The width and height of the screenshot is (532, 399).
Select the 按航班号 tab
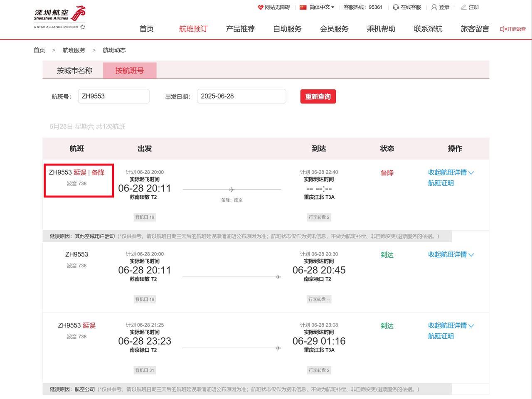pyautogui.click(x=130, y=71)
